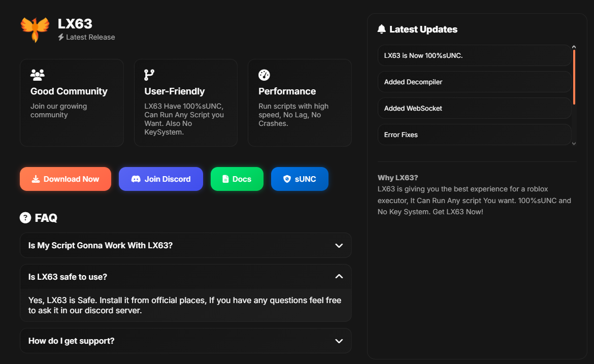Viewport: 594px width, 364px height.
Task: Click the 'Run scripts with high speed' description
Action: [293, 115]
